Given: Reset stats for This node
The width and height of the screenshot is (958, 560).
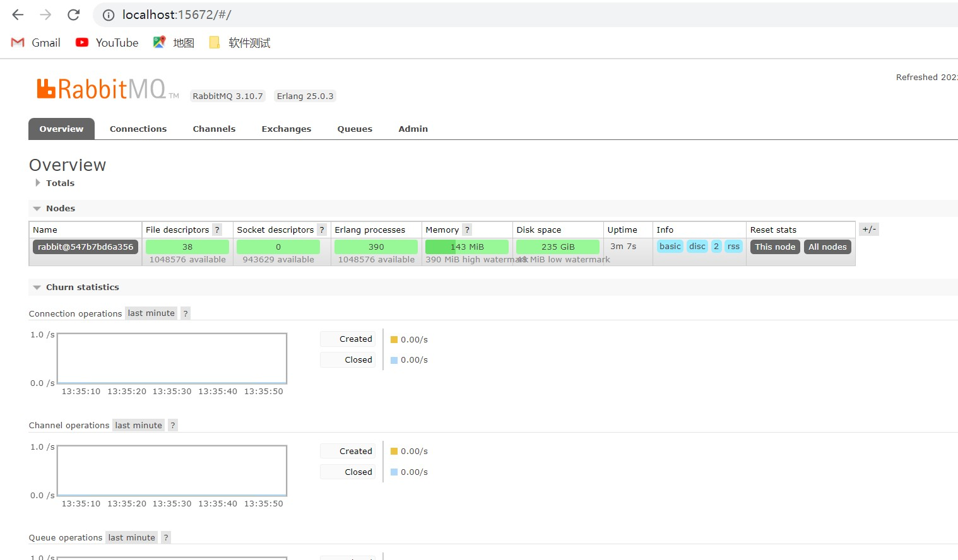Looking at the screenshot, I should 775,247.
